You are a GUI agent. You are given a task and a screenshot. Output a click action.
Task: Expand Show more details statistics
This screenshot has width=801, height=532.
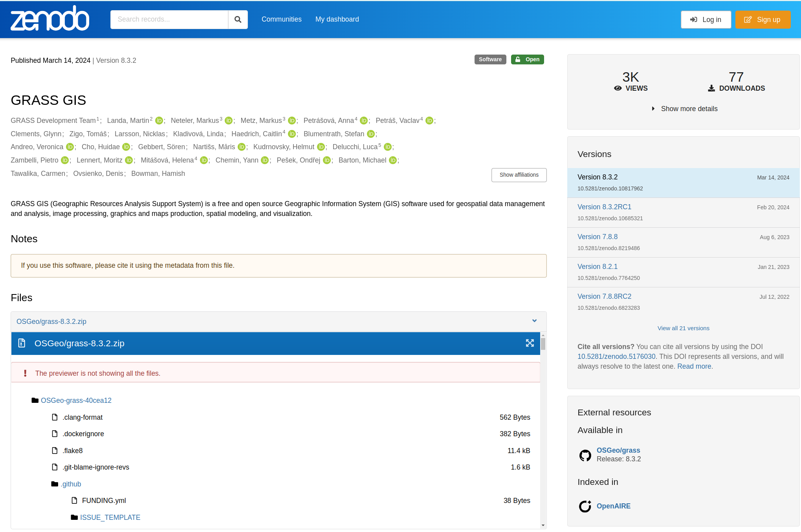[x=684, y=109]
